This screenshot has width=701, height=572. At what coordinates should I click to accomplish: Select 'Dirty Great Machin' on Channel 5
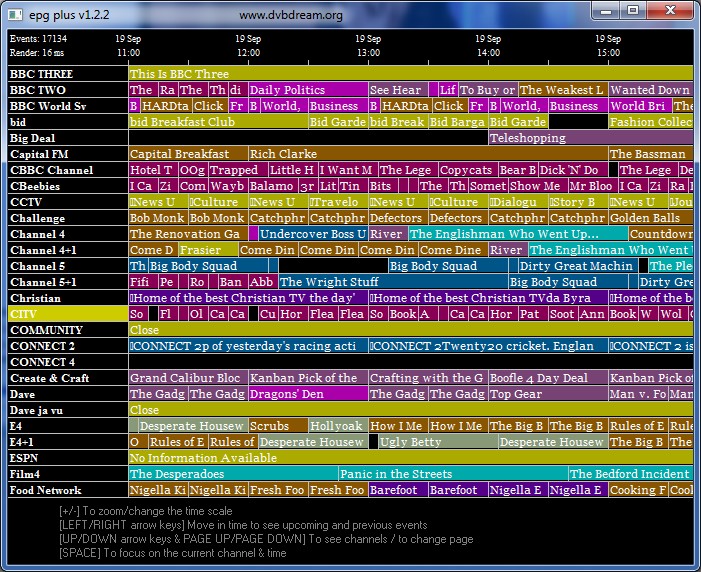578,266
